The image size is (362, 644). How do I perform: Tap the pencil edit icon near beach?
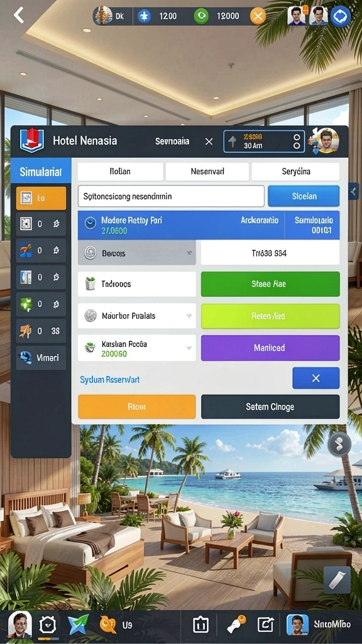pyautogui.click(x=337, y=580)
